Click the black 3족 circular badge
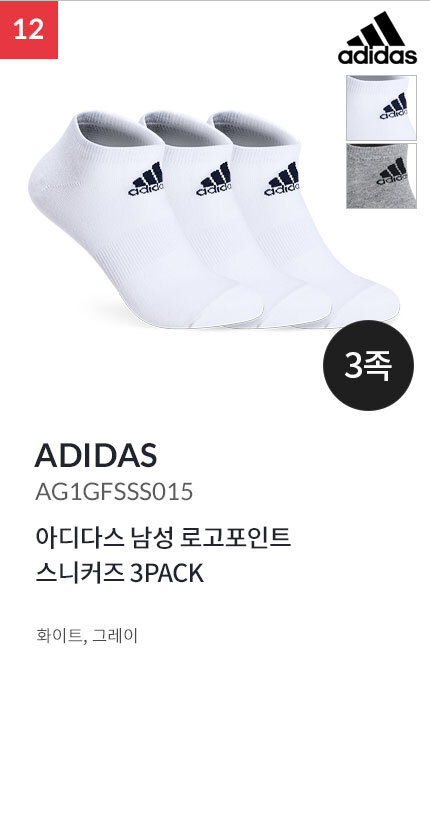Viewport: 430px width, 829px height. pyautogui.click(x=368, y=365)
